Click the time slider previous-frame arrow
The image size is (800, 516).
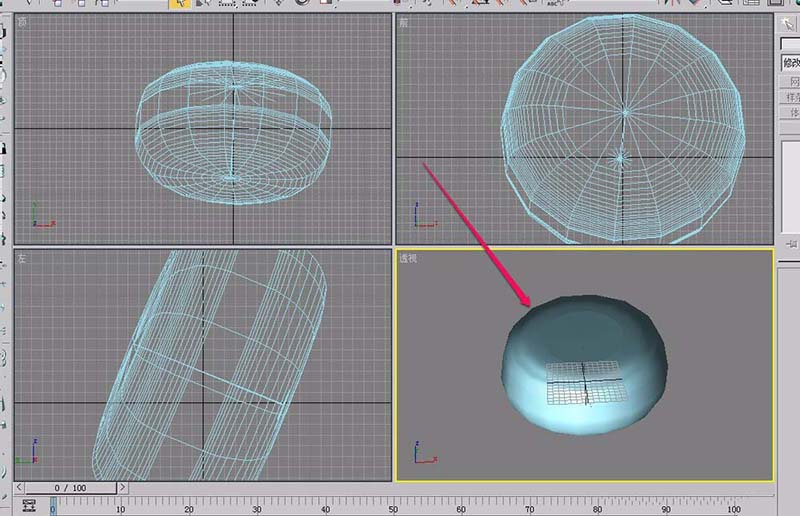(19, 487)
